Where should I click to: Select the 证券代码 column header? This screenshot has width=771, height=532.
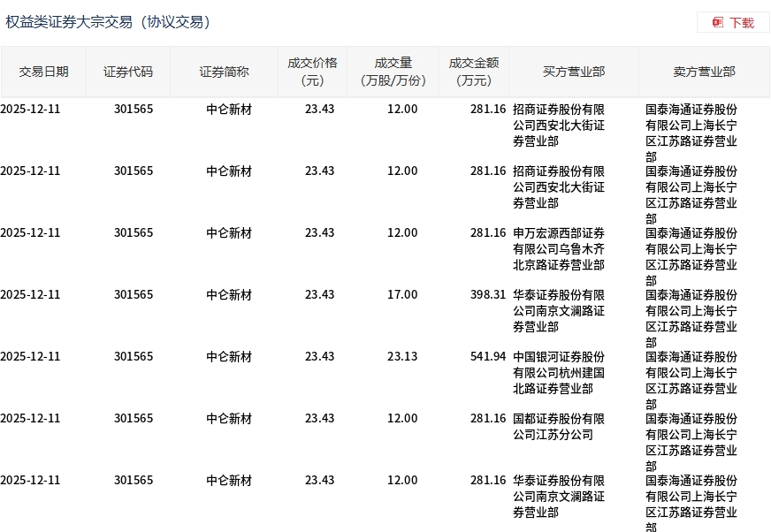128,72
